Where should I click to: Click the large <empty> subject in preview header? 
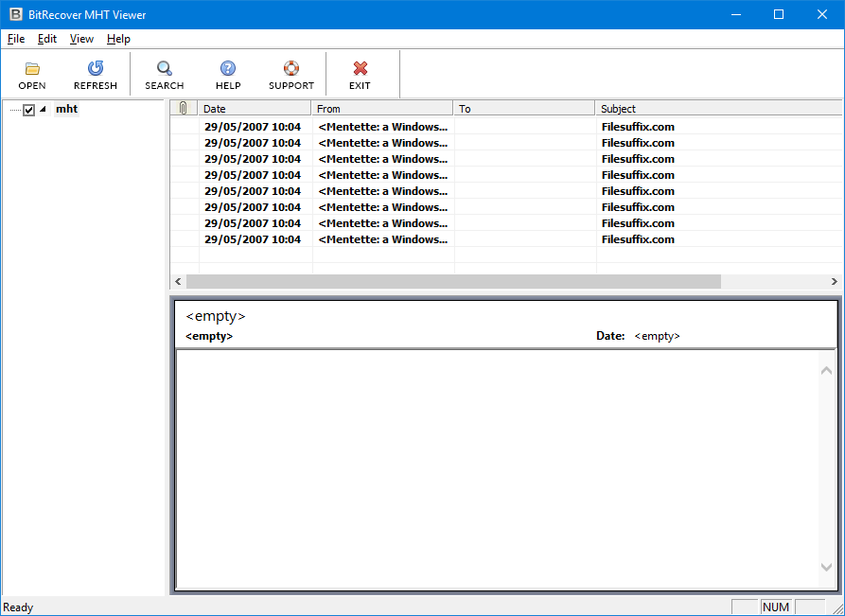pyautogui.click(x=216, y=316)
